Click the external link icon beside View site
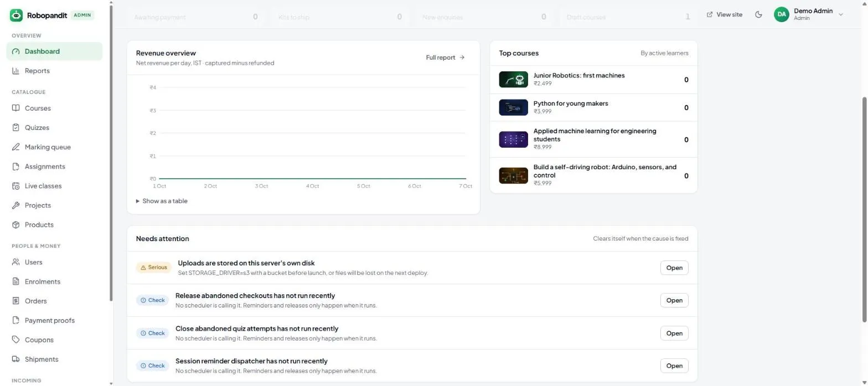Screen dimensions: 868x386 pyautogui.click(x=710, y=14)
